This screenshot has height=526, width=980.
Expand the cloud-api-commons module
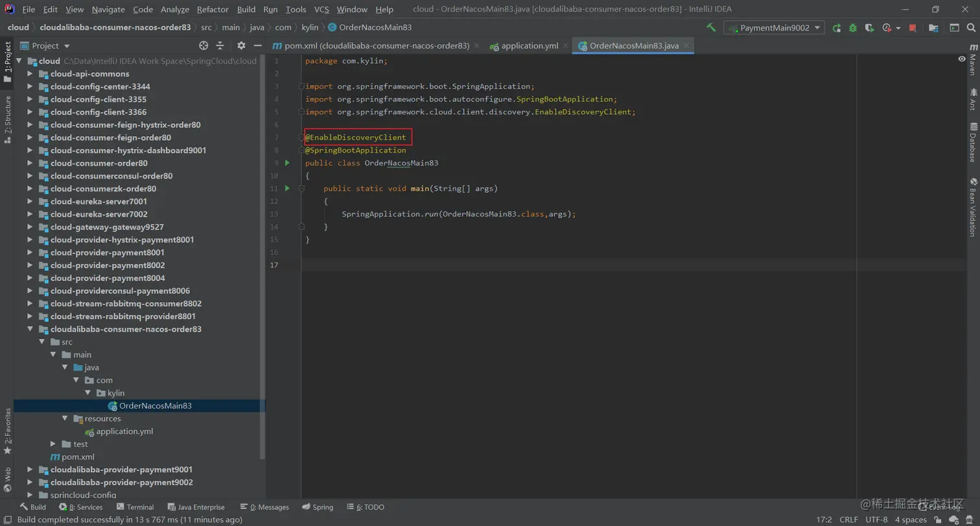pos(30,74)
